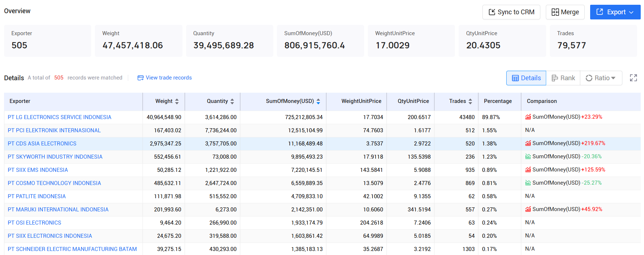Click the Exporter 505 summary card
The width and height of the screenshot is (644, 255).
48,41
